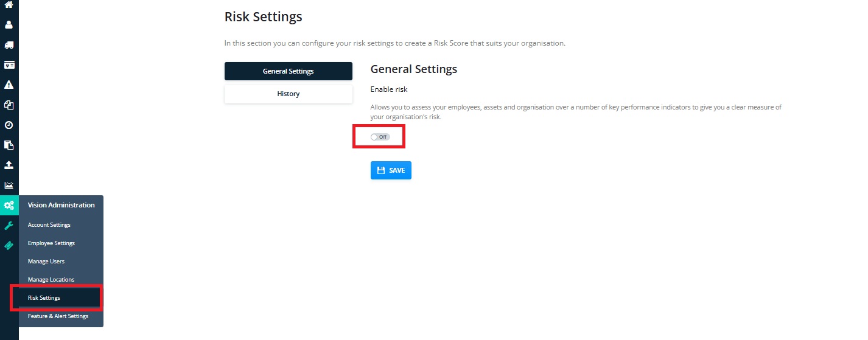This screenshot has height=340, width=868.
Task: Open the wrench tools icon
Action: 9,226
